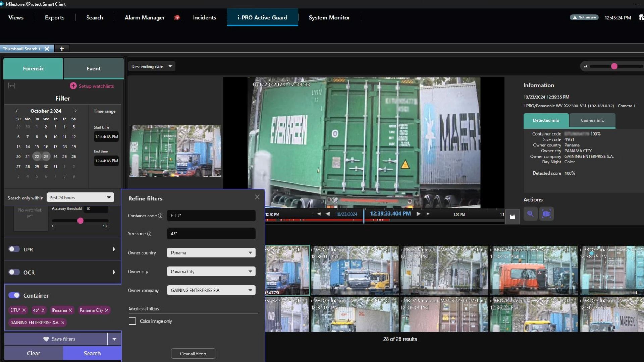Image resolution: width=644 pixels, height=362 pixels.
Task: Switch to Camera info tab
Action: click(592, 120)
